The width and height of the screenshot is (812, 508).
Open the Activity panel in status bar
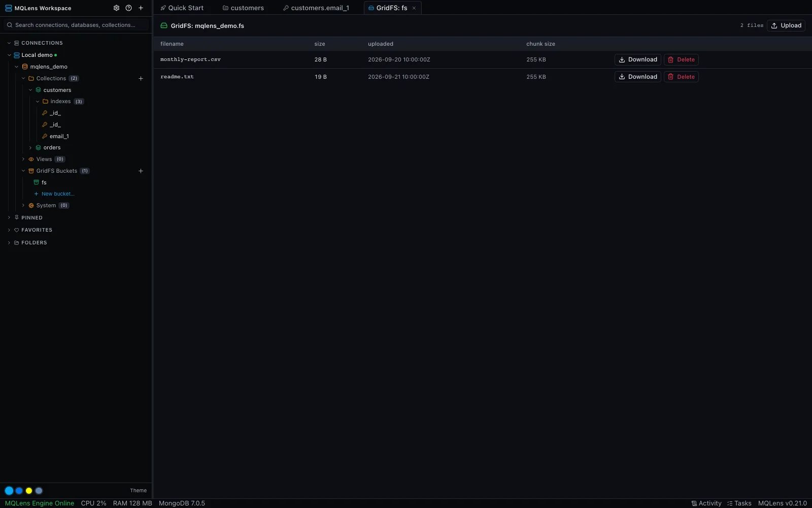pyautogui.click(x=706, y=503)
